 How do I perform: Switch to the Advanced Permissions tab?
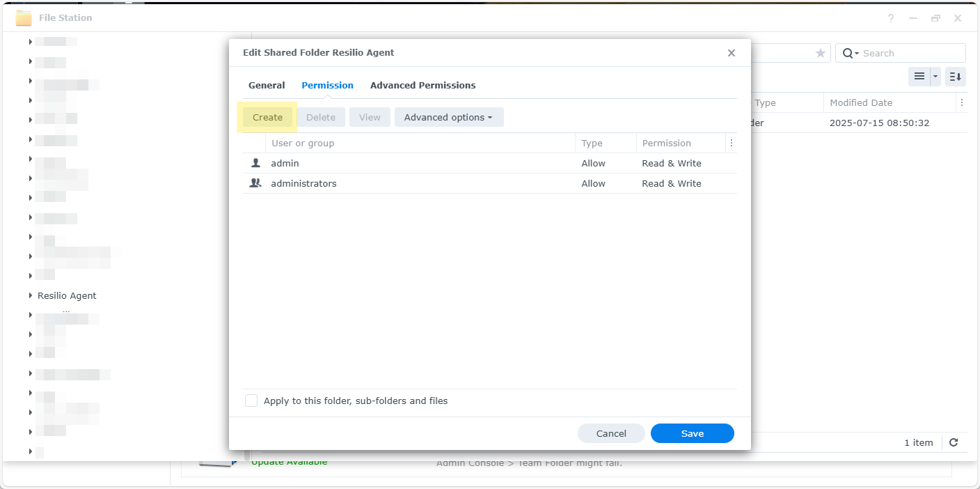click(422, 85)
